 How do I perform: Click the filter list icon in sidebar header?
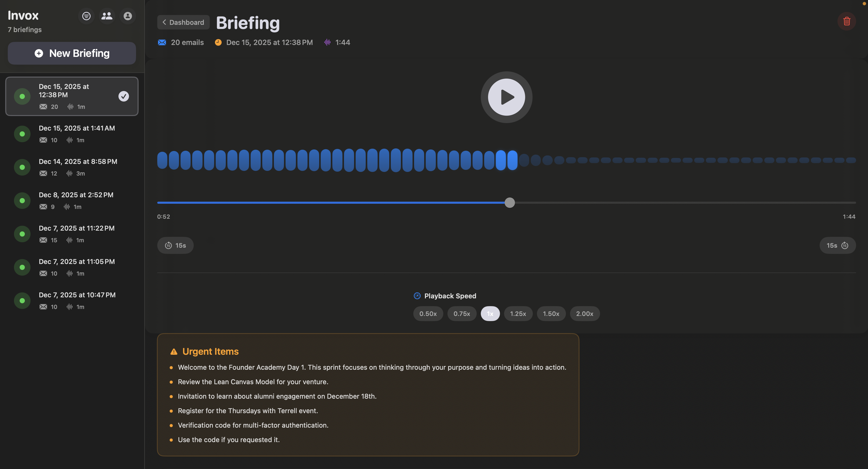(x=86, y=16)
